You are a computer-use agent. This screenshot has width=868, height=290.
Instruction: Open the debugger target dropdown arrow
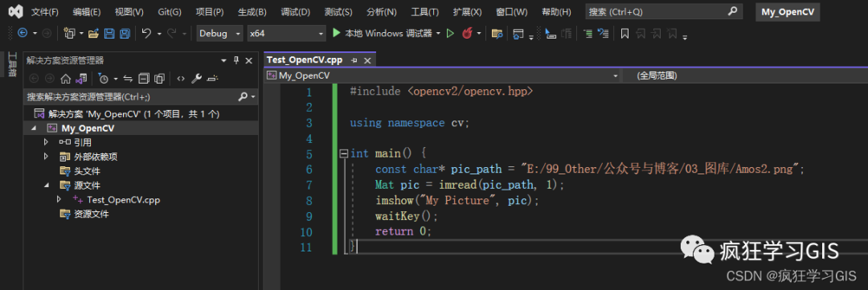pyautogui.click(x=438, y=34)
